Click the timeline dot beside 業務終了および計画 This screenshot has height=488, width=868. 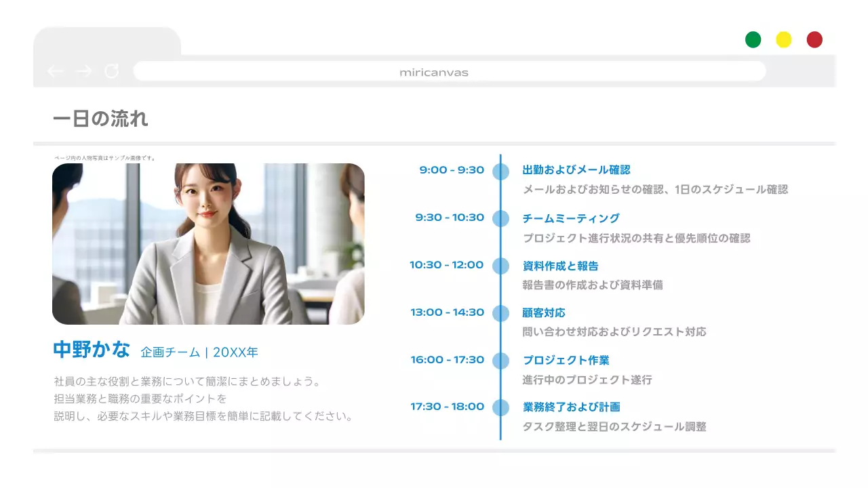(x=500, y=407)
